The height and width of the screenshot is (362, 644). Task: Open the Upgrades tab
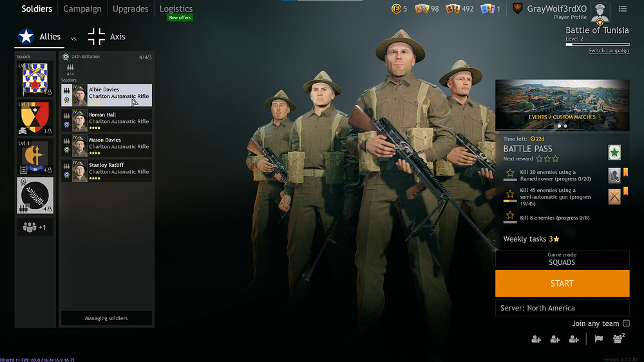click(130, 8)
